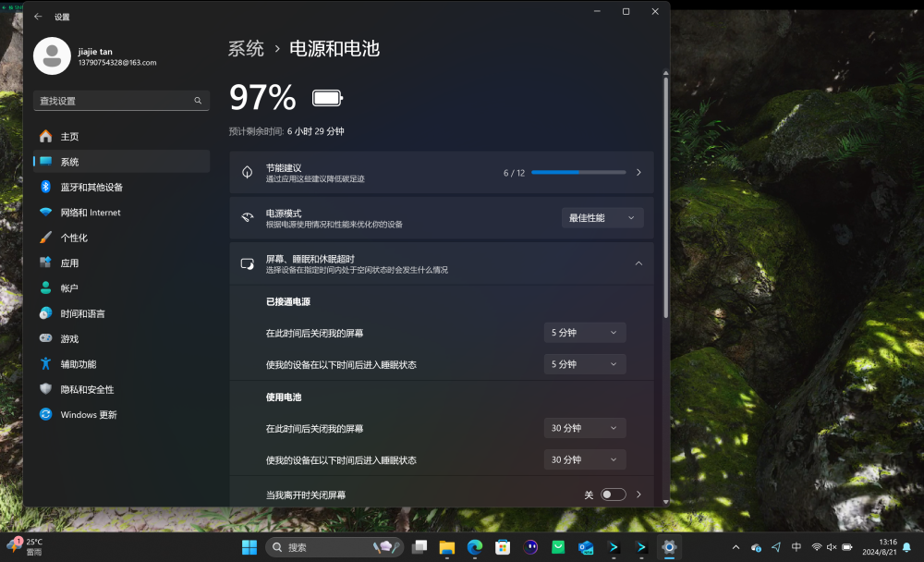Click the 6/12 energy recommendations progress bar
This screenshot has width=924, height=562.
(577, 172)
